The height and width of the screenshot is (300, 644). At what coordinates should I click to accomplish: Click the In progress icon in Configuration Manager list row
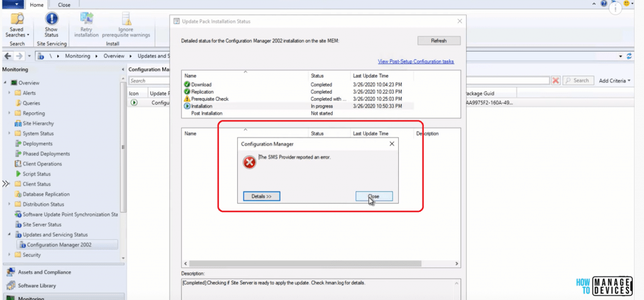click(134, 103)
